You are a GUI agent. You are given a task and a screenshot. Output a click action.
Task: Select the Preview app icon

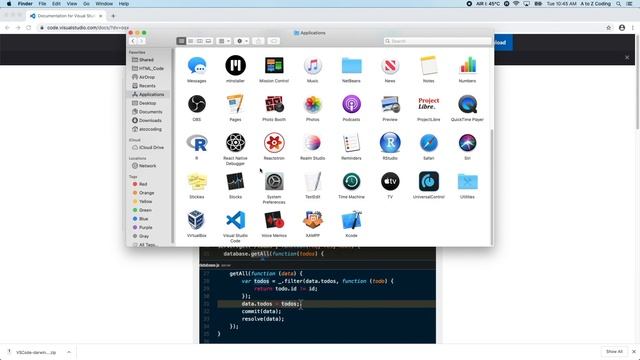(390, 104)
